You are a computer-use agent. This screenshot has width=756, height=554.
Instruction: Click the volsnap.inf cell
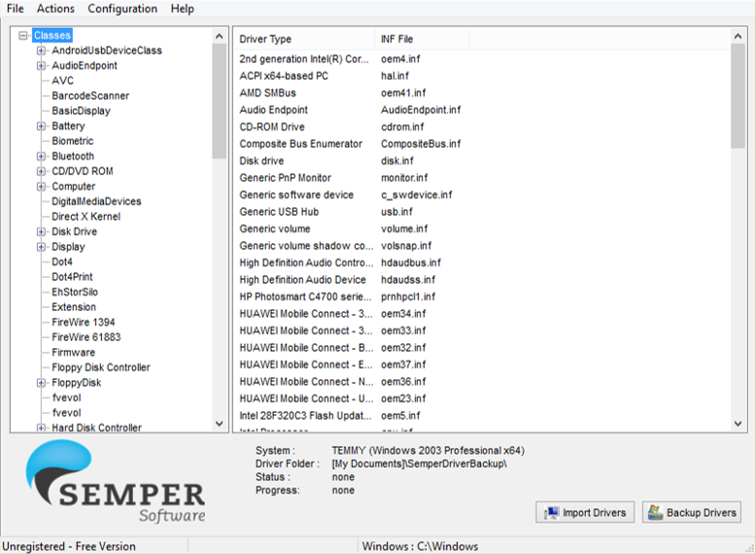(406, 246)
